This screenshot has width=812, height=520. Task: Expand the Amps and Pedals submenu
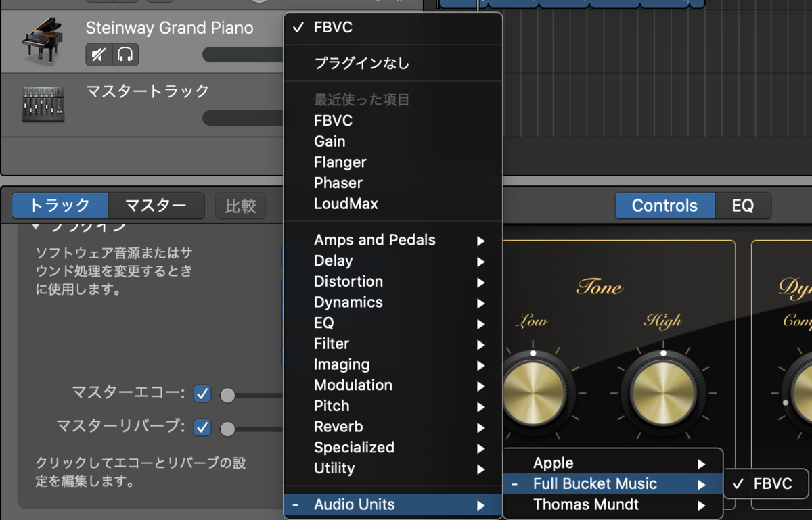375,239
